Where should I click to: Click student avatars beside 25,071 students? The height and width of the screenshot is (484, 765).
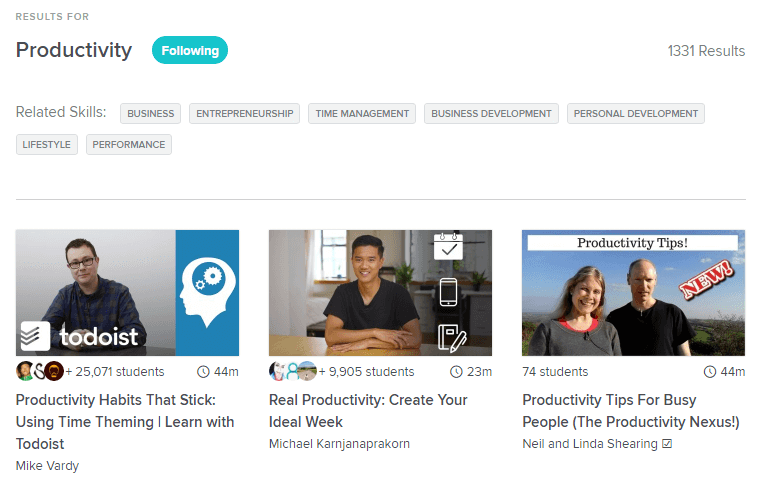pos(40,371)
